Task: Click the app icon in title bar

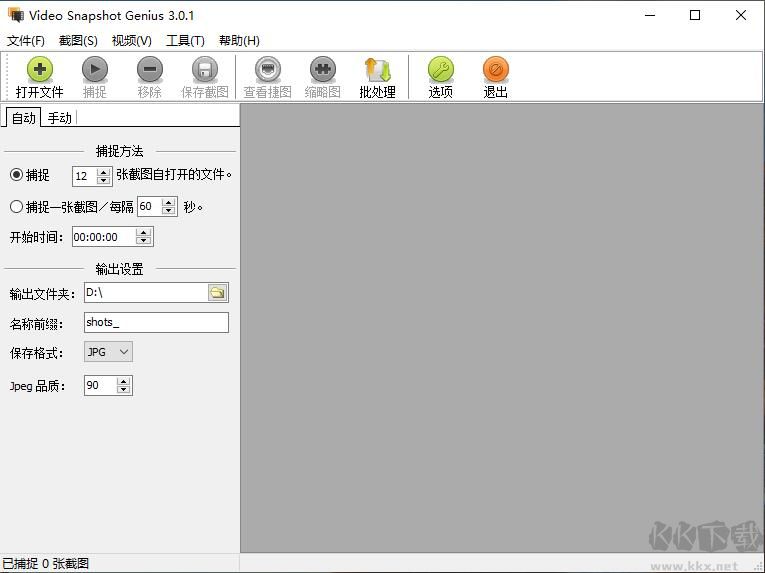Action: click(16, 15)
